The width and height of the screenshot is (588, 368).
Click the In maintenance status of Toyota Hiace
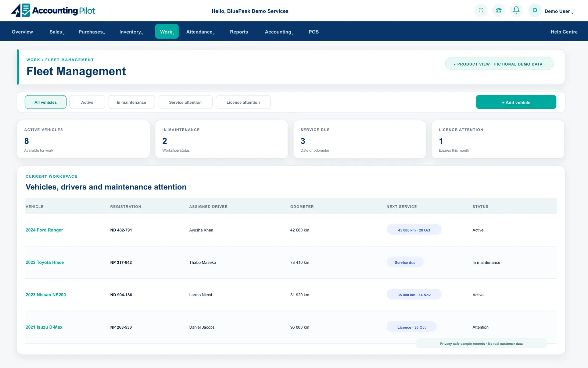click(x=486, y=262)
